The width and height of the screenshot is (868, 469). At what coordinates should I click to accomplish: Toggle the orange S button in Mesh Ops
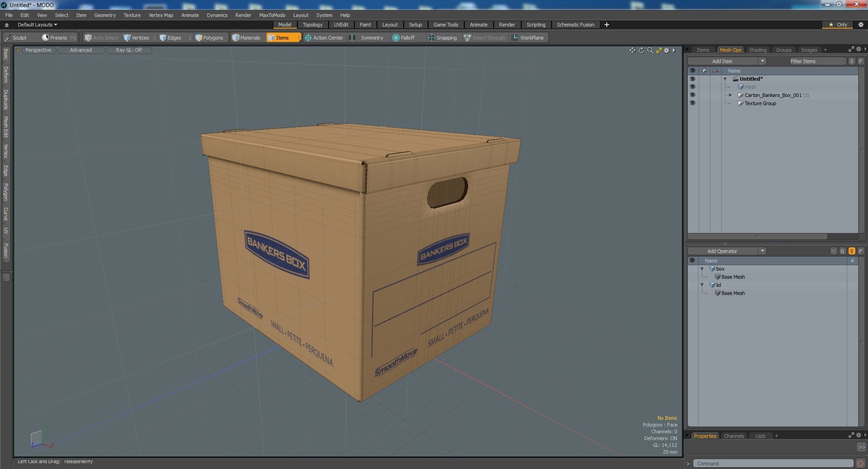851,251
